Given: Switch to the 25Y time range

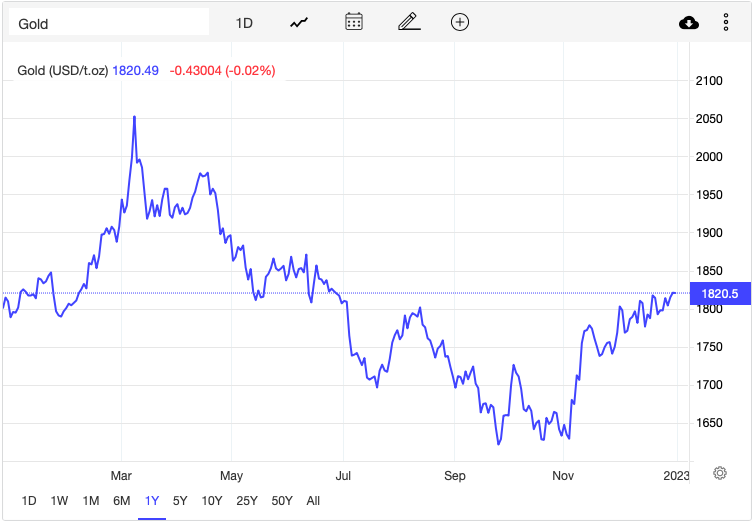Looking at the screenshot, I should click(247, 501).
